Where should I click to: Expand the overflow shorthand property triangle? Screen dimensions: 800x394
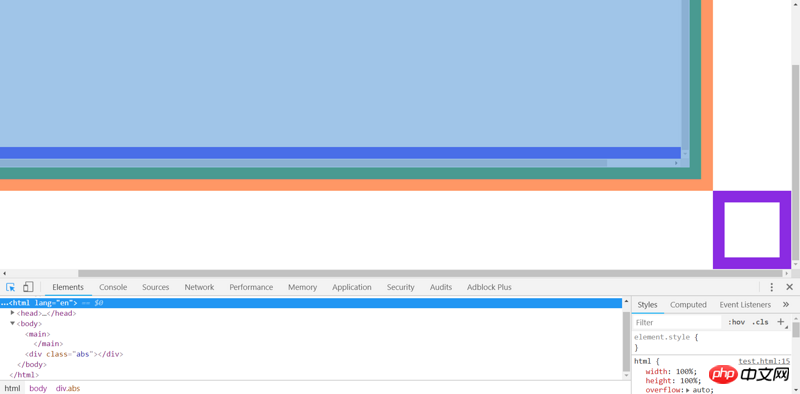(689, 390)
